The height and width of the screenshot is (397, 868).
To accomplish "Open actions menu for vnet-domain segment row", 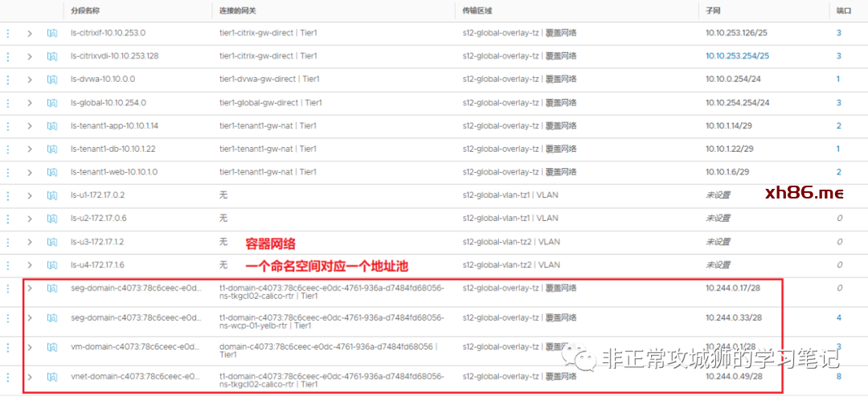I will click(8, 376).
